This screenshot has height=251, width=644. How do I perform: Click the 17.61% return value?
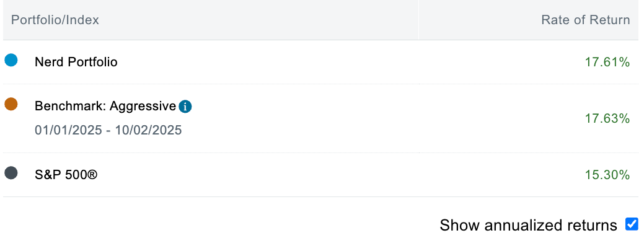coord(607,62)
